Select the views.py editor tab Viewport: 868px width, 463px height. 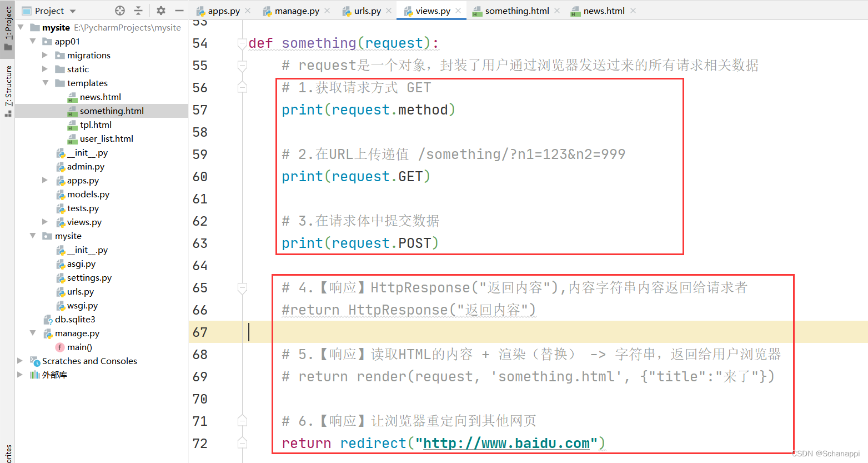pyautogui.click(x=433, y=11)
